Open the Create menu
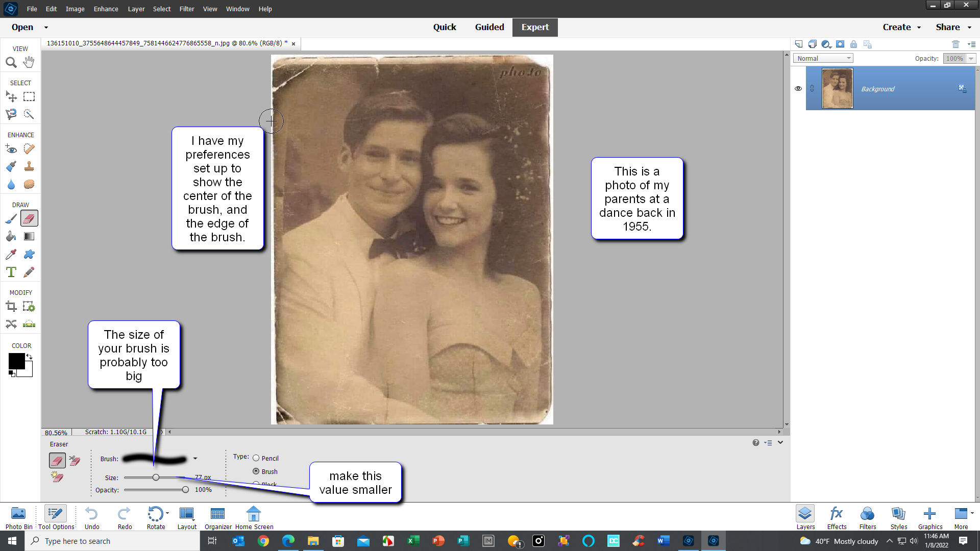The width and height of the screenshot is (980, 551). pos(901,27)
